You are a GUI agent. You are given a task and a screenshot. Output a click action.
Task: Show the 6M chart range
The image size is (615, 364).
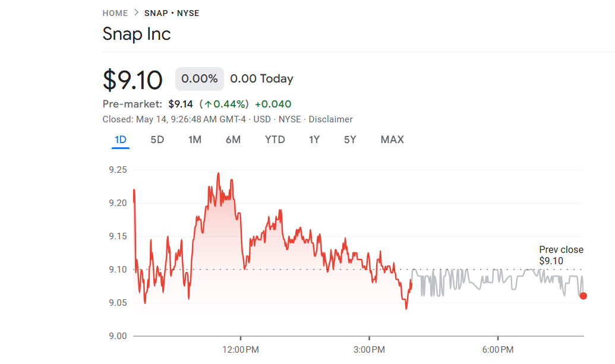click(233, 140)
